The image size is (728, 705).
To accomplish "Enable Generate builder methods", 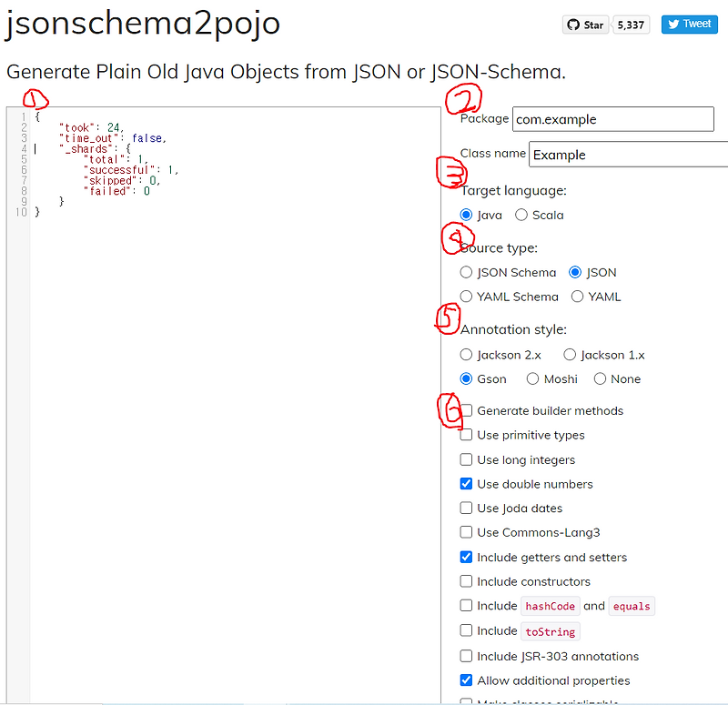I will click(x=466, y=410).
